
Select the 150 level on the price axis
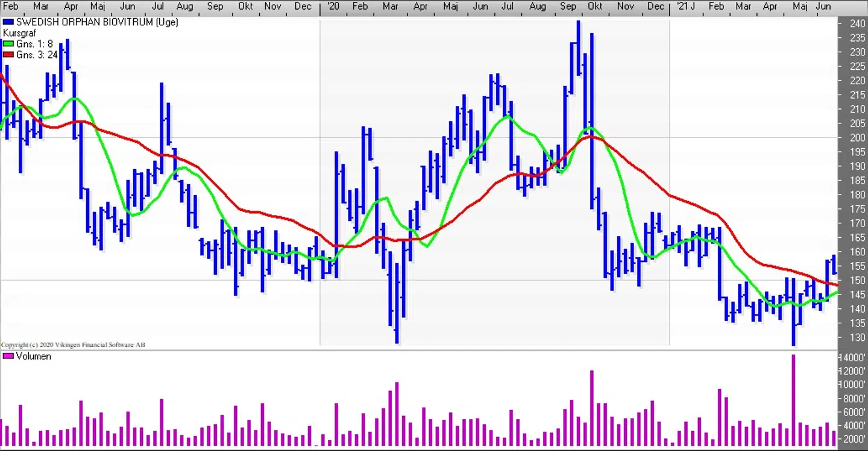(857, 280)
